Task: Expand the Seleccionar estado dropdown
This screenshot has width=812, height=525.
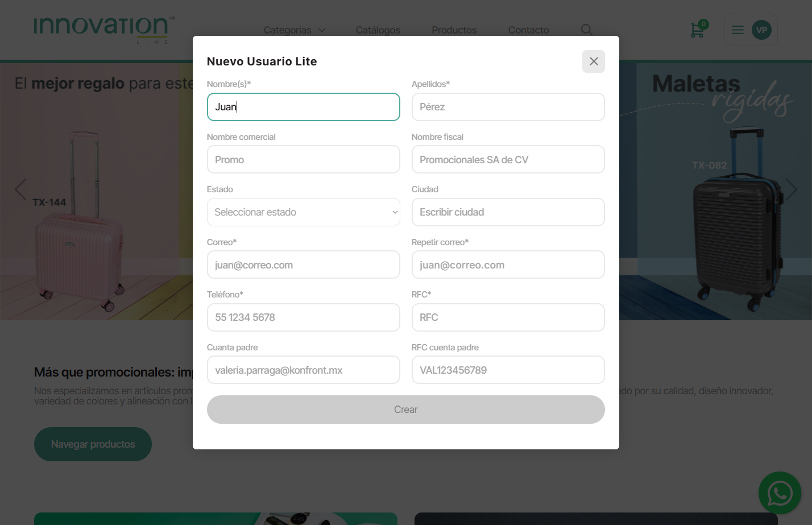Action: 304,212
